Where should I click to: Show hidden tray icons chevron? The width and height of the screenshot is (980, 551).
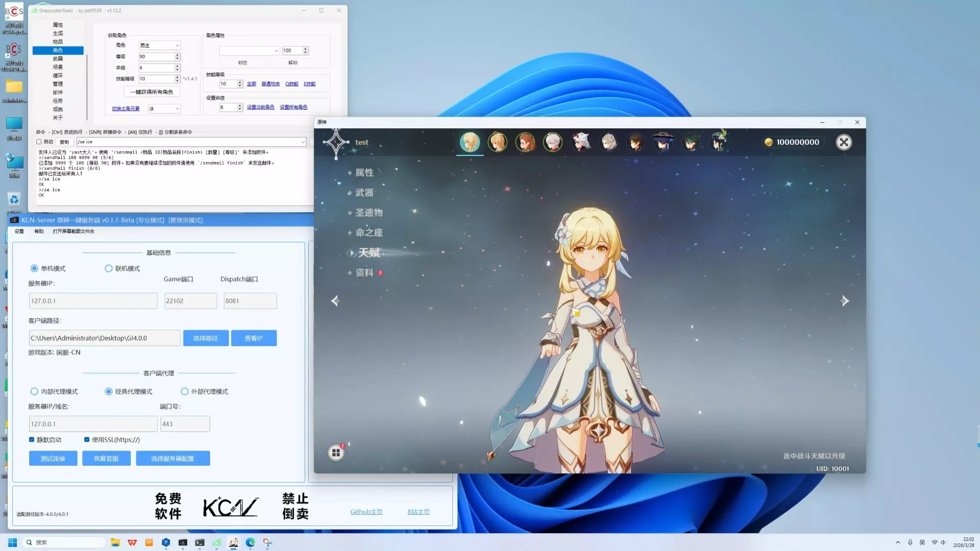(x=898, y=542)
